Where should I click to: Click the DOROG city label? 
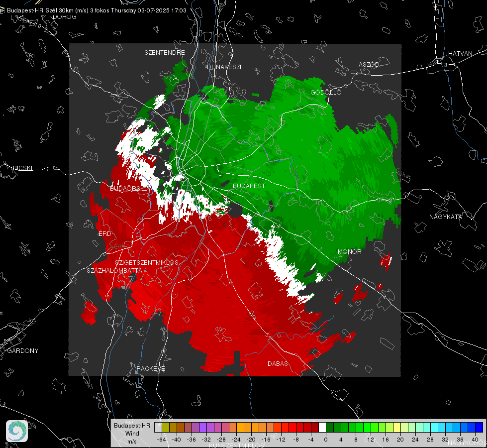coord(65,17)
